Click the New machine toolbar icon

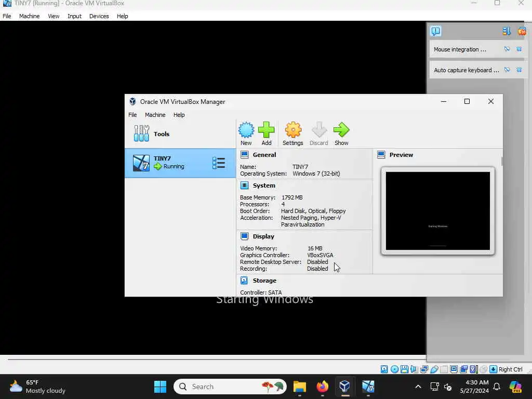point(246,134)
